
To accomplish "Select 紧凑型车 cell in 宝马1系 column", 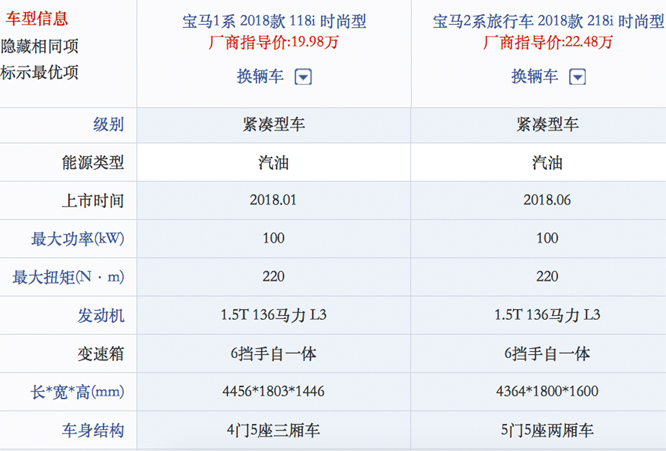I will click(x=274, y=125).
